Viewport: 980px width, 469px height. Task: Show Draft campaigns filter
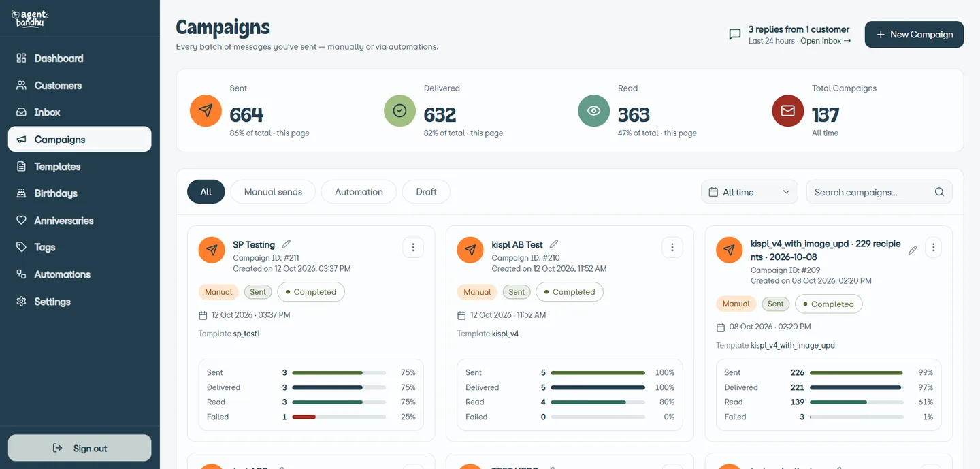tap(426, 192)
